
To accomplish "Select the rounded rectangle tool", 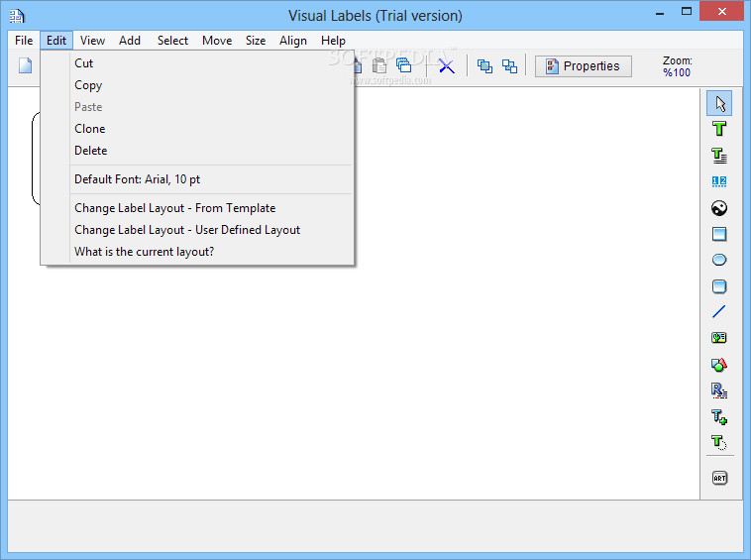I will [719, 286].
